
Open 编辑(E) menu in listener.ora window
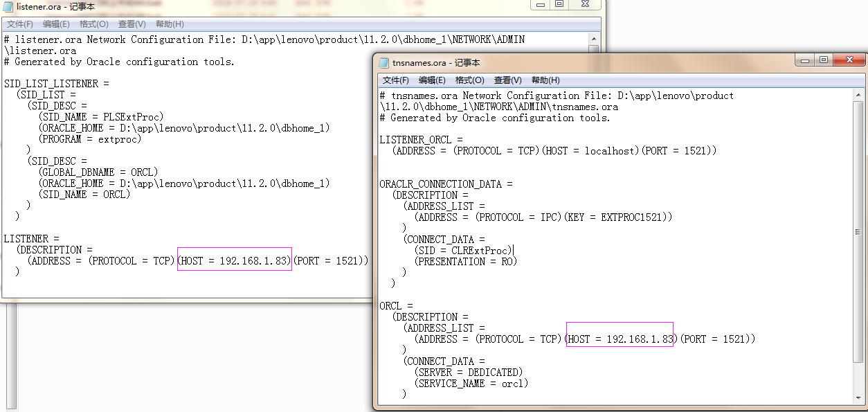56,24
